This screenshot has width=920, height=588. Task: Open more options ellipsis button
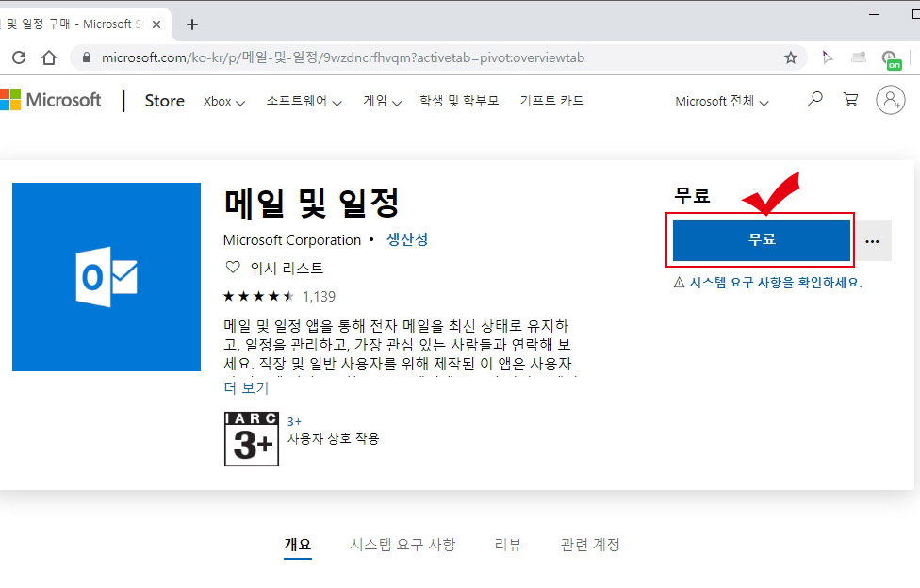tap(873, 240)
